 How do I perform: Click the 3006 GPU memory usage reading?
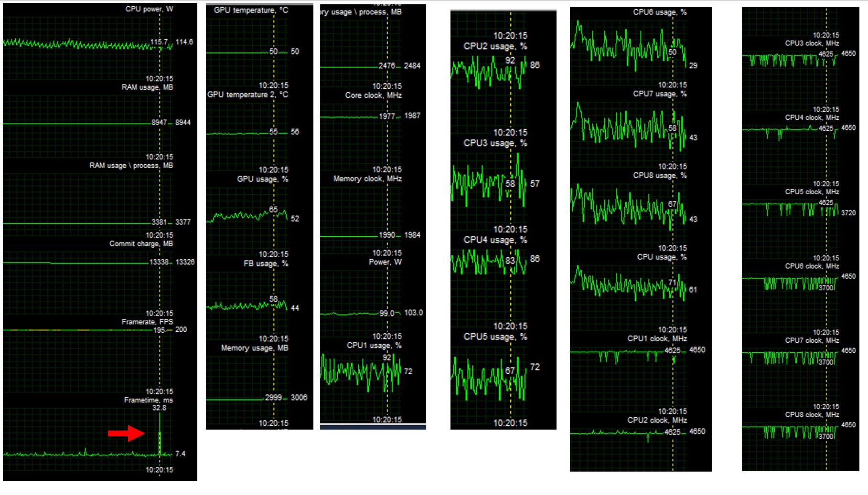299,398
